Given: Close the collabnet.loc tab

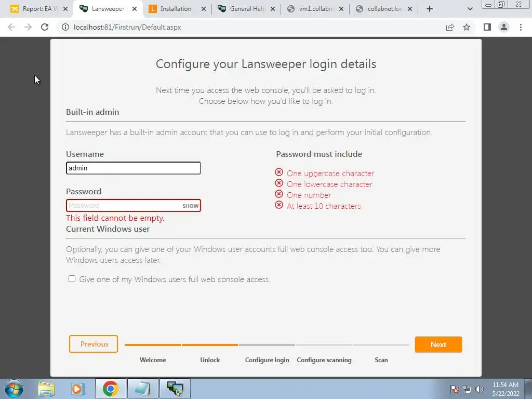Looking at the screenshot, I should (410, 9).
